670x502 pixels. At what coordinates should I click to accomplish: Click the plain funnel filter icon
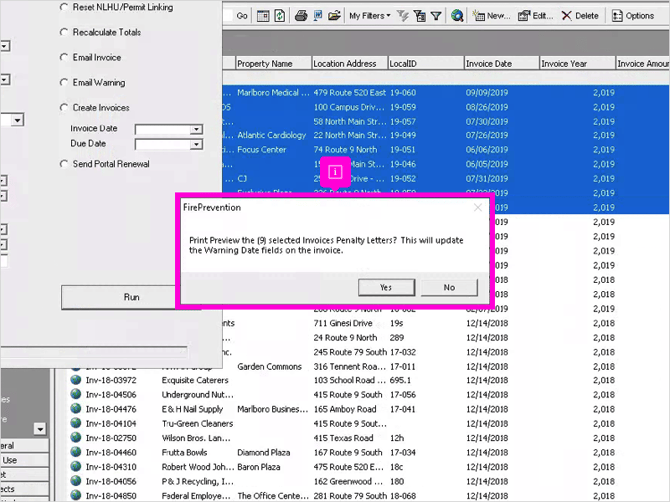pos(436,16)
